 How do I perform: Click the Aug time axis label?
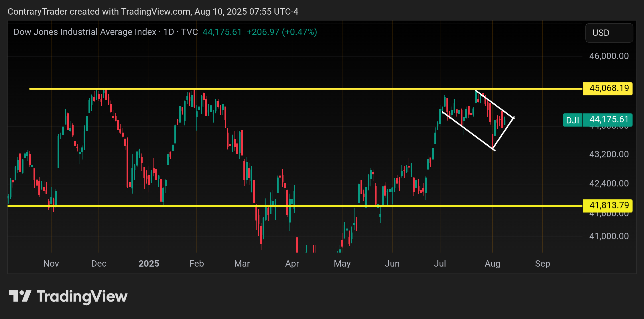pyautogui.click(x=493, y=263)
